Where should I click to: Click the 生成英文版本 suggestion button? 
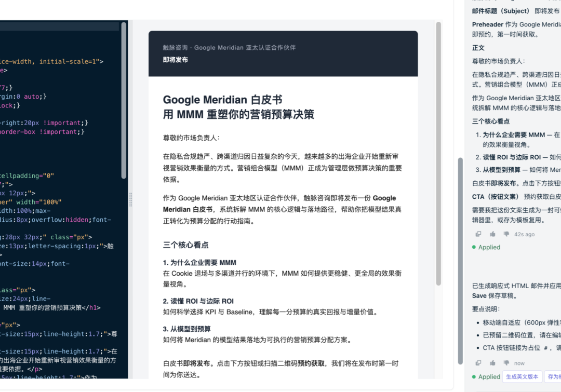coord(522,376)
